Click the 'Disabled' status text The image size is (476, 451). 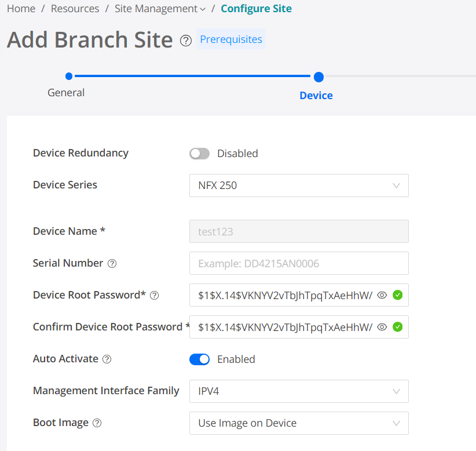(x=237, y=154)
